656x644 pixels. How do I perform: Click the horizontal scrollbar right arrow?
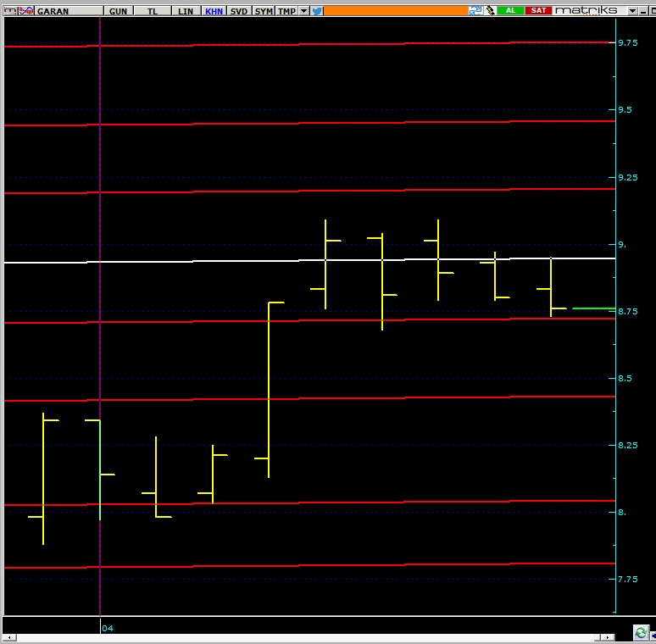pyautogui.click(x=608, y=638)
